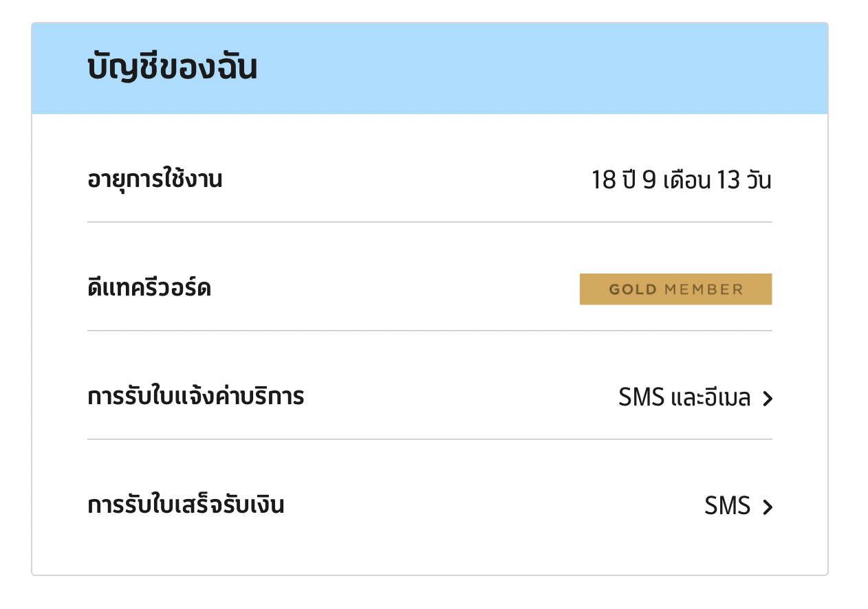Select the การรับใบแจ้งค่าบริการ row label
This screenshot has width=868, height=609.
coord(196,397)
